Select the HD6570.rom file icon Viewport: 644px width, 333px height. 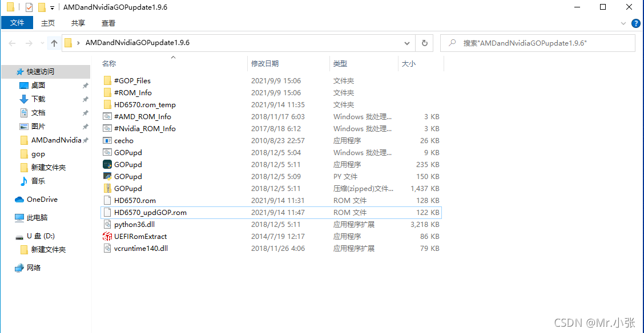(x=107, y=201)
